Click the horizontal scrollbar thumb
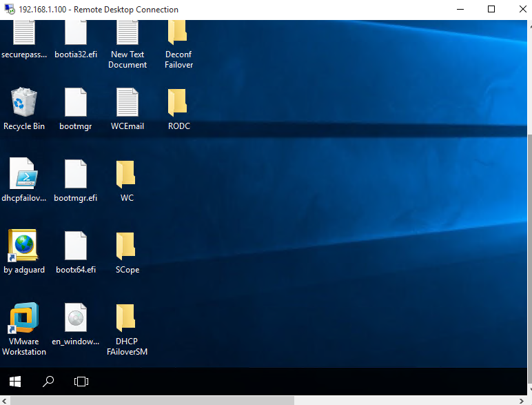Screen dimensions: 532x405 point(152,401)
